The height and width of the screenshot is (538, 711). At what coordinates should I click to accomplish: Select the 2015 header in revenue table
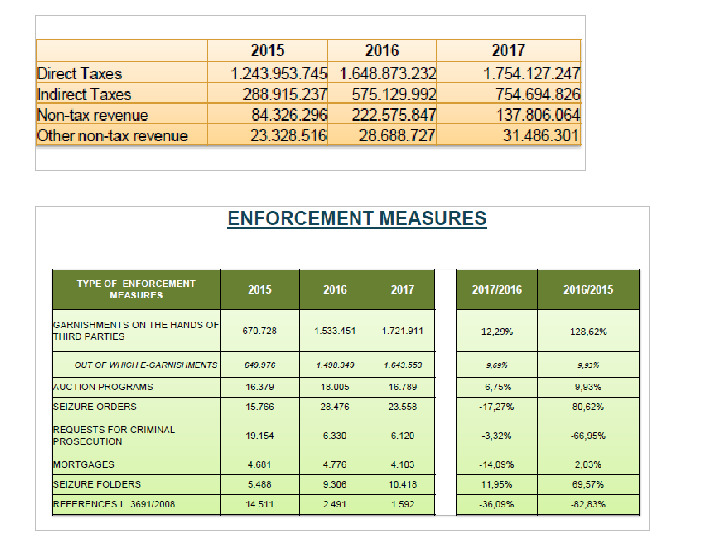[268, 50]
